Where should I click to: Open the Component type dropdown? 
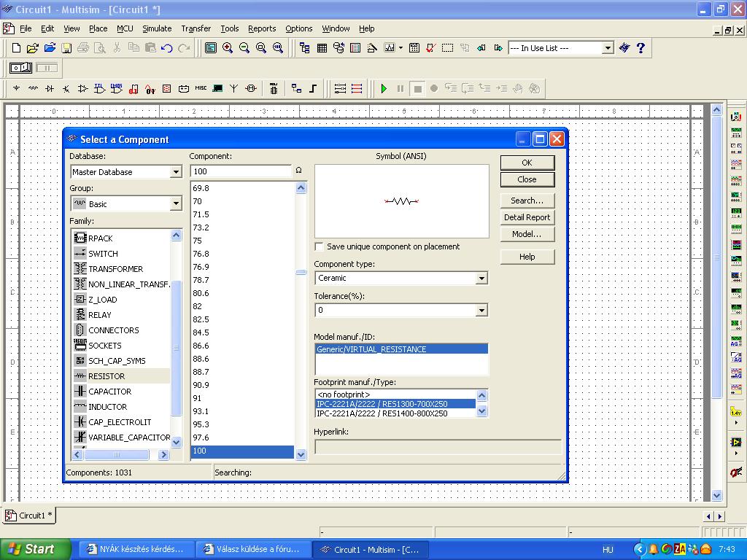[481, 278]
